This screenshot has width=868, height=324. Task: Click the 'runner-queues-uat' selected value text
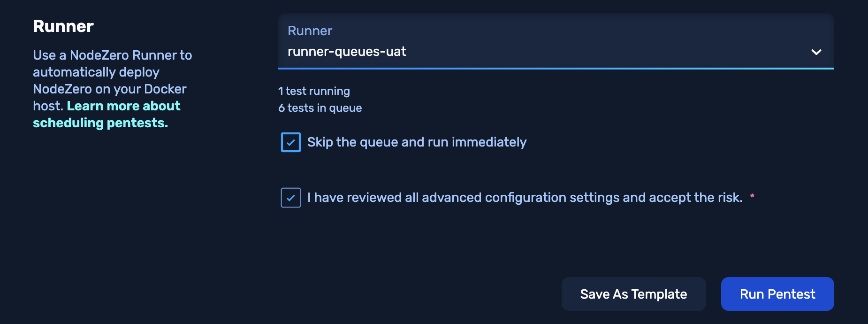(347, 52)
